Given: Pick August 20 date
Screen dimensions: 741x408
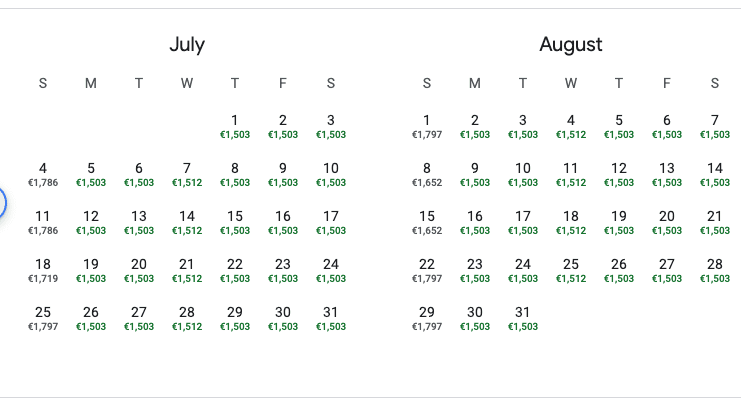Looking at the screenshot, I should 667,223.
